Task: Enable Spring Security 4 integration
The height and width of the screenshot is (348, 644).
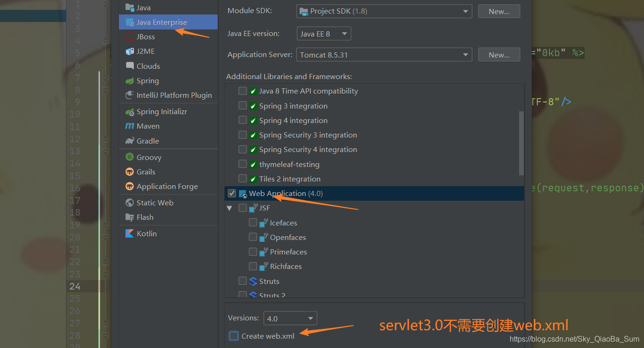Action: [x=242, y=149]
